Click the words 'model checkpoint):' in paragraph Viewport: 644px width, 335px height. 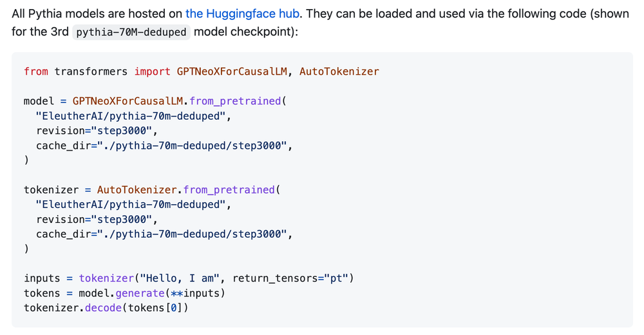pyautogui.click(x=245, y=32)
